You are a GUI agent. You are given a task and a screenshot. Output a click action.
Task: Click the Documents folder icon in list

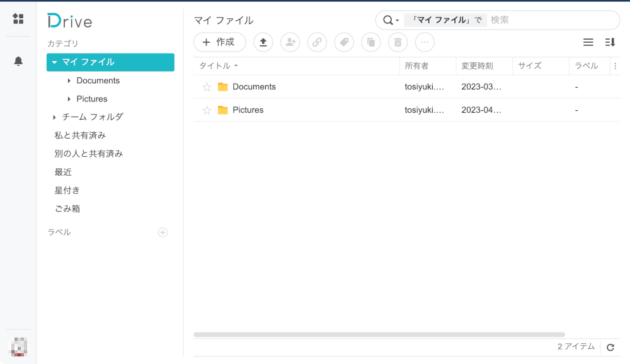tap(222, 87)
